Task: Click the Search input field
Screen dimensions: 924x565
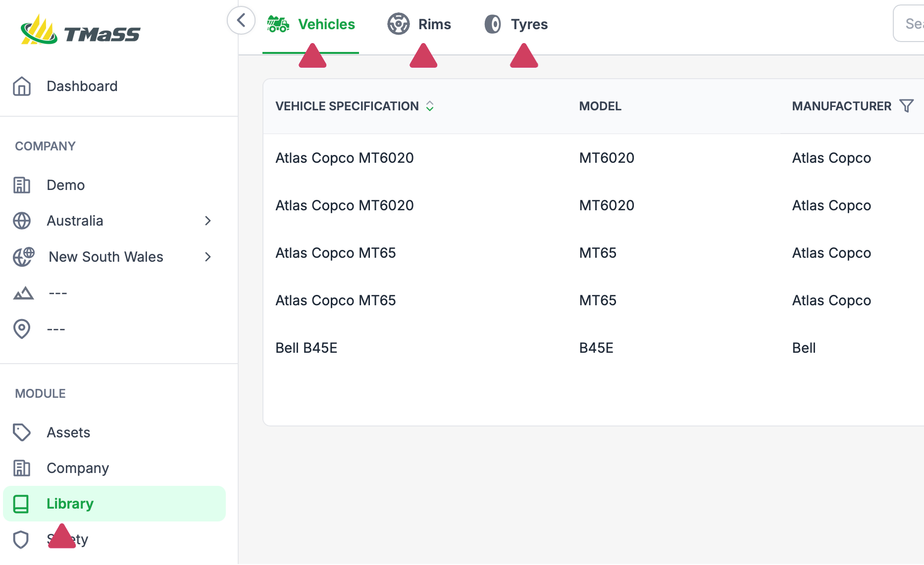Action: (x=909, y=24)
